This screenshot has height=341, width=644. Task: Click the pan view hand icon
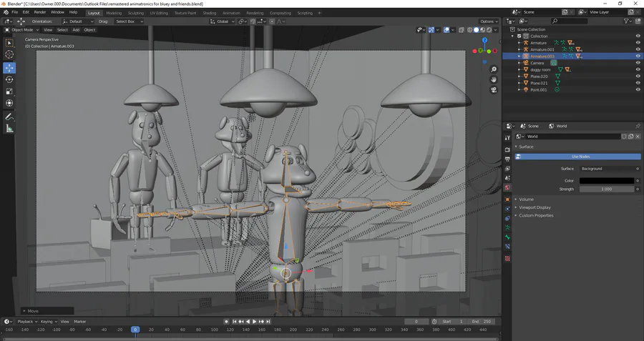pos(494,79)
